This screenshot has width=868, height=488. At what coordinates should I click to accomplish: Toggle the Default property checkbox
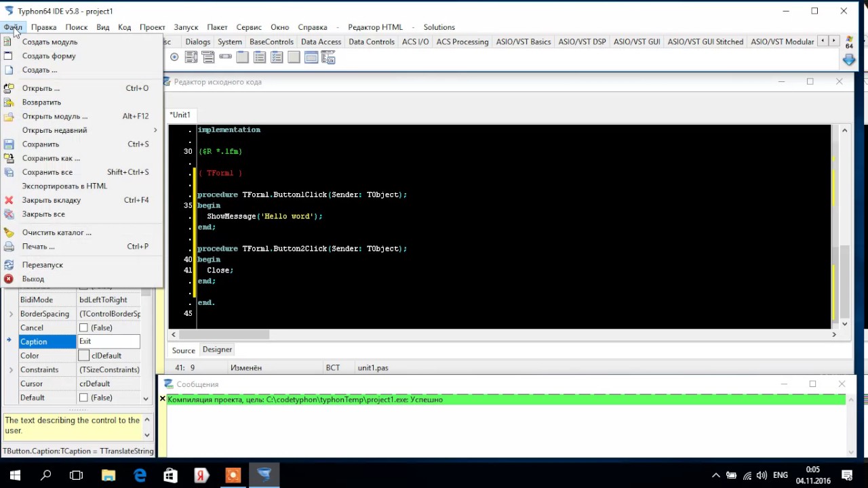pyautogui.click(x=83, y=398)
